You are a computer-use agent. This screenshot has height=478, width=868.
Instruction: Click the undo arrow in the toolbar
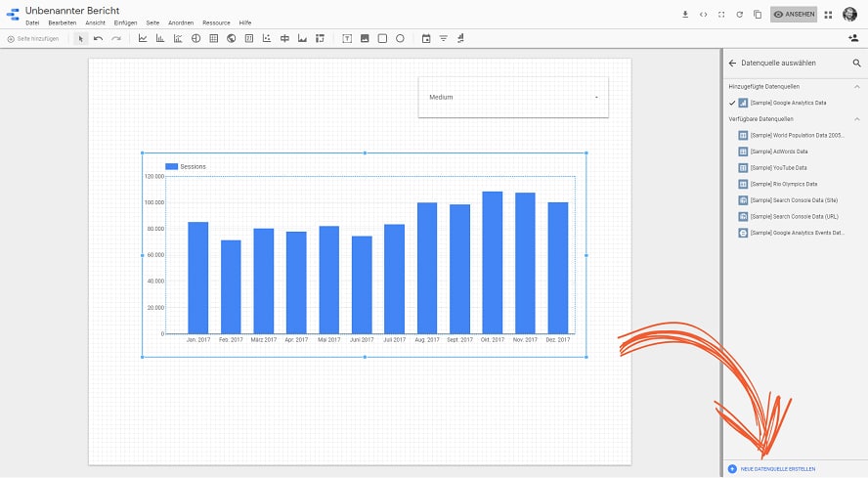pos(98,39)
